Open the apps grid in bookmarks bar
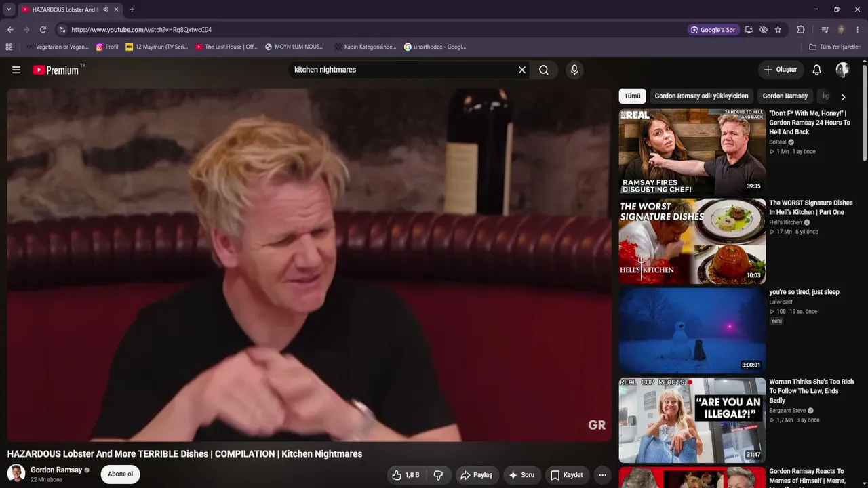Viewport: 868px width, 488px height. click(x=9, y=47)
